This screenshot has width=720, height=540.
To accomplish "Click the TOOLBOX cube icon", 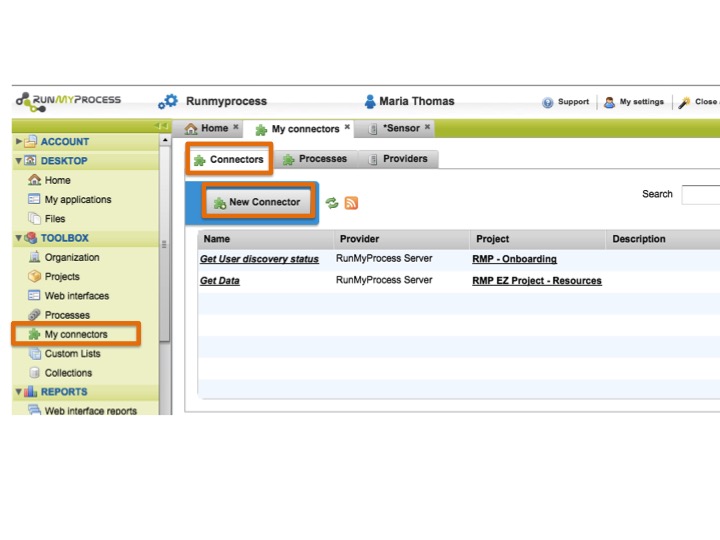I will [30, 238].
